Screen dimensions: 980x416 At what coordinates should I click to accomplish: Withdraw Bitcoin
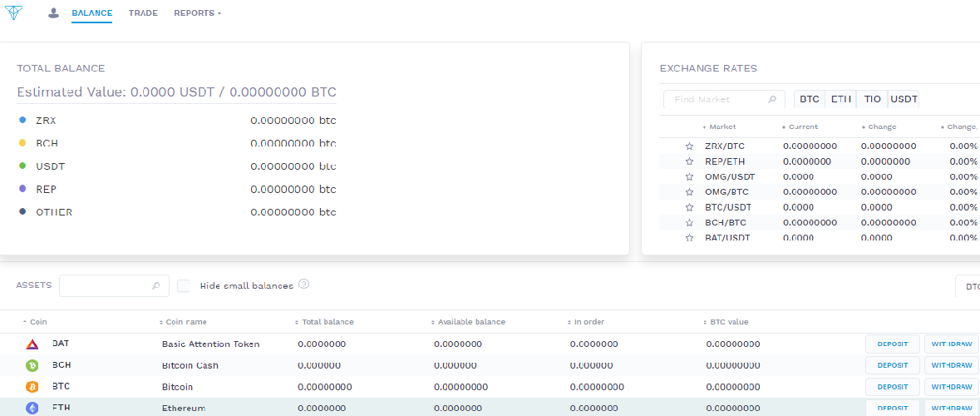click(951, 387)
